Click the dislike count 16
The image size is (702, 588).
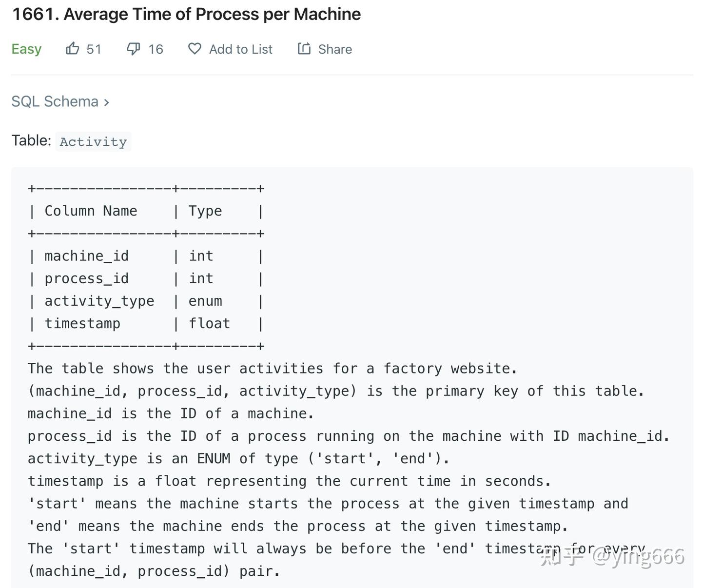pyautogui.click(x=155, y=49)
